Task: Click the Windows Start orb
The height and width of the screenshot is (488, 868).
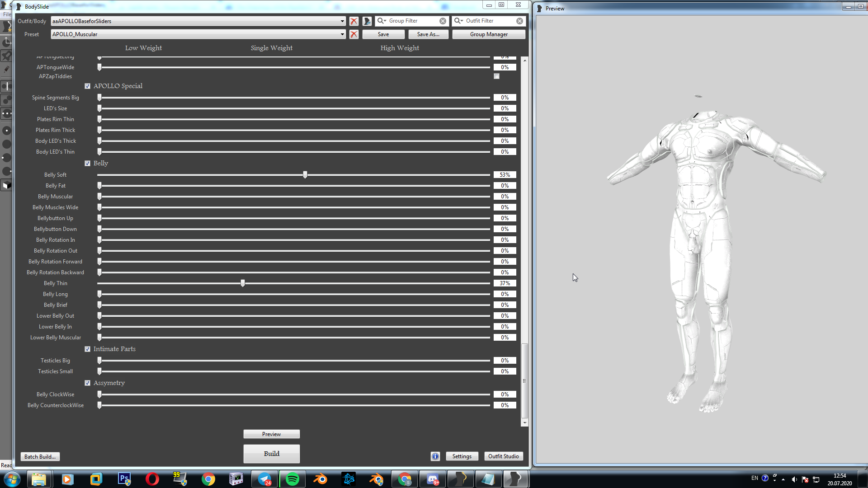Action: point(12,479)
